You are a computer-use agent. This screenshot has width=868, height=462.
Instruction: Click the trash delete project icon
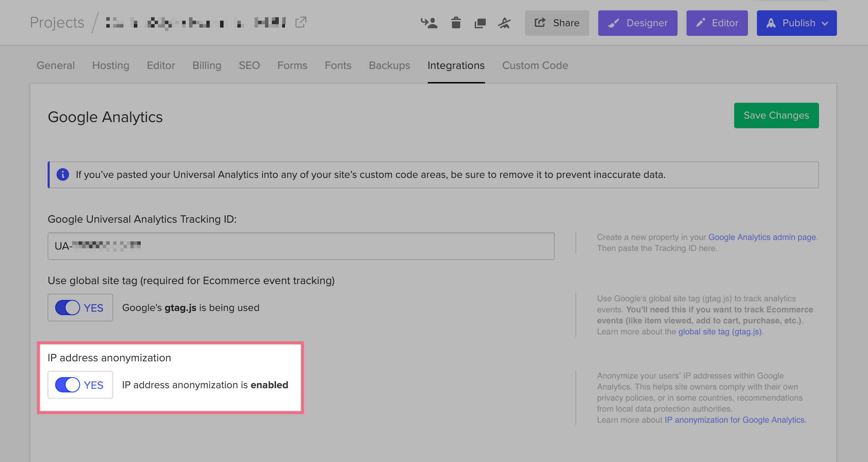pos(456,23)
